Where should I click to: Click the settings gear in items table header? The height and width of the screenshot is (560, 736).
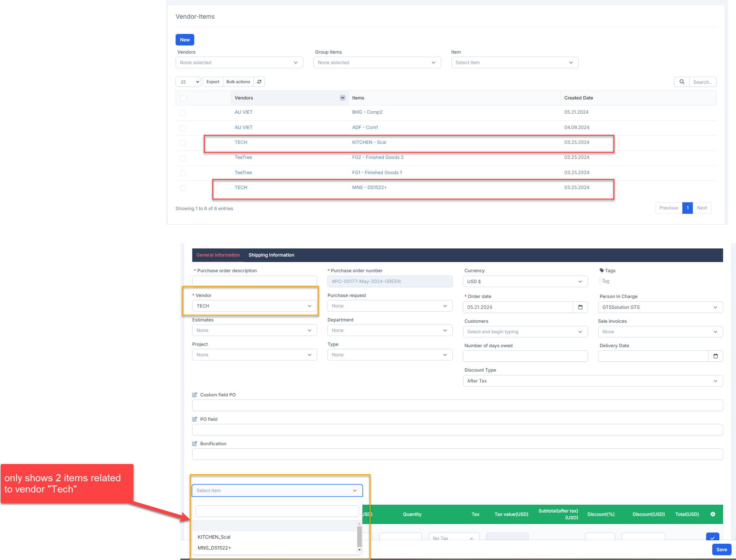(x=713, y=514)
